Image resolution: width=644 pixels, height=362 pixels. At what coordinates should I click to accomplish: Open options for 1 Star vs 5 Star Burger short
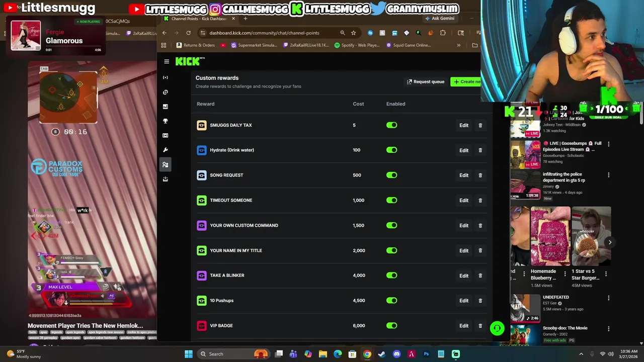(x=606, y=274)
